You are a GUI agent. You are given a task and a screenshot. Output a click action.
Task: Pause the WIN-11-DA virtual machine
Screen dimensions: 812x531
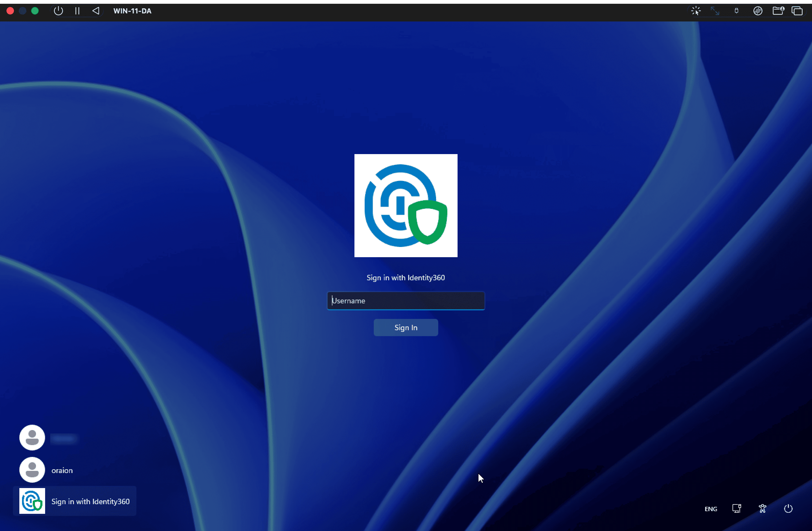(77, 11)
